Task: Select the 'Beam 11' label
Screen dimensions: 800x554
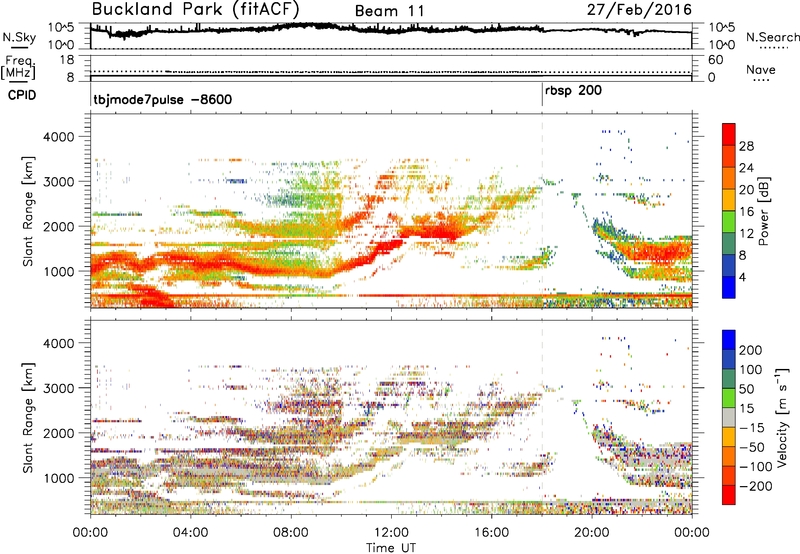Action: 389,11
